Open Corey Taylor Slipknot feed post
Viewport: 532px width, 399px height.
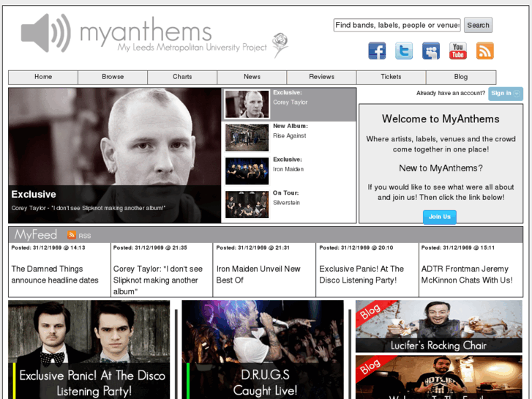point(158,280)
